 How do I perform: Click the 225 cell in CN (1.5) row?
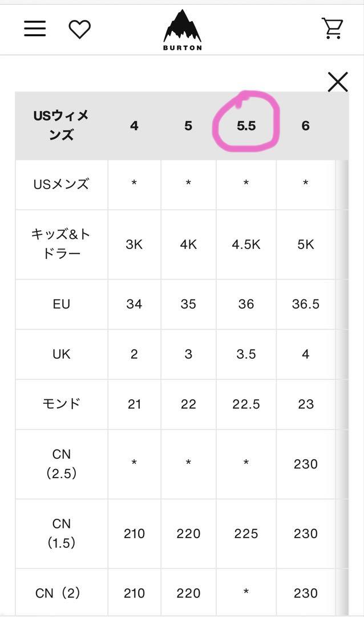246,534
